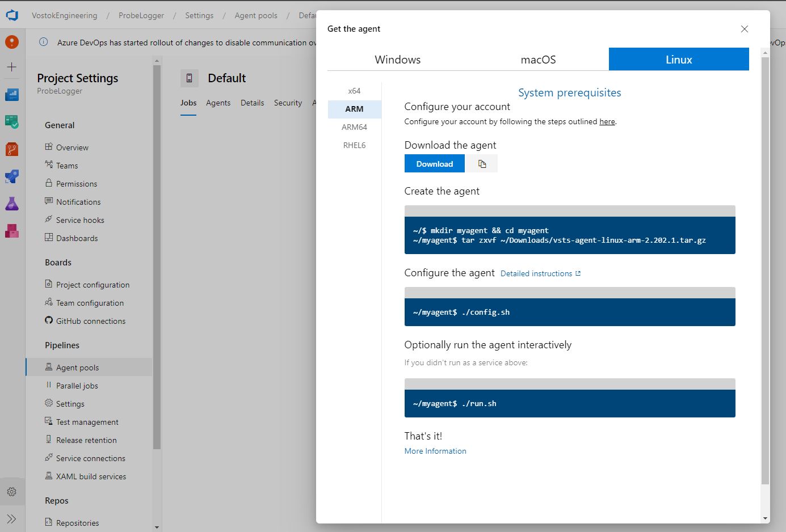Open the System prerequisites link

pyautogui.click(x=570, y=92)
